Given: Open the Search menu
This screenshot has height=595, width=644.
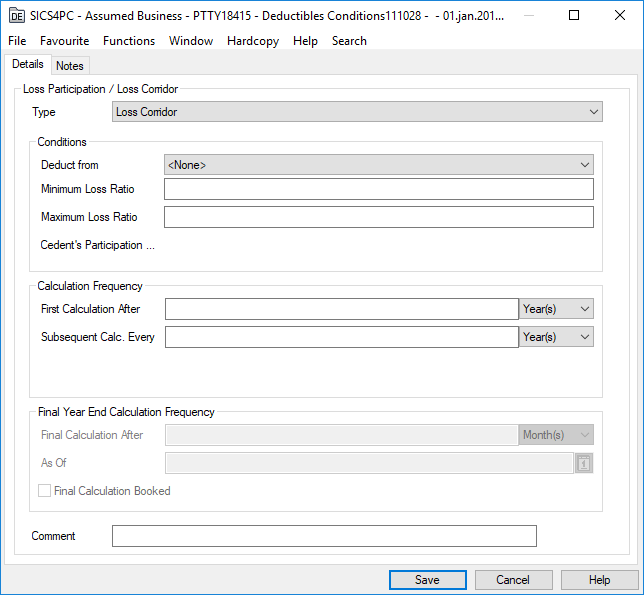Looking at the screenshot, I should pos(349,41).
